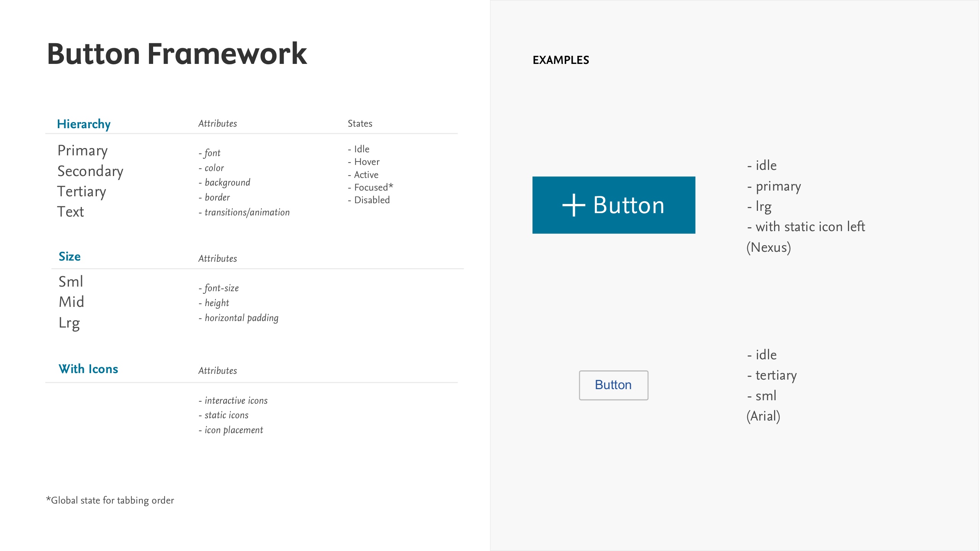
Task: Click the Lrg size label
Action: (x=69, y=323)
